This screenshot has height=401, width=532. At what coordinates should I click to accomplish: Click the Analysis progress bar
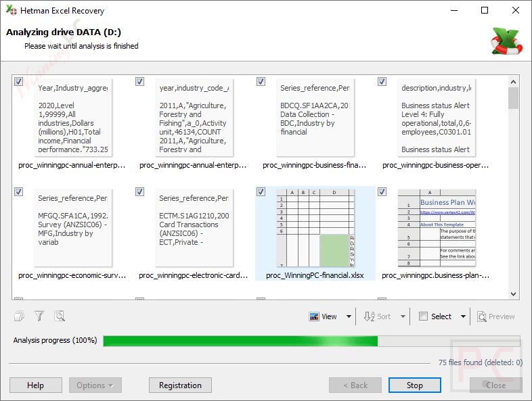[311, 341]
